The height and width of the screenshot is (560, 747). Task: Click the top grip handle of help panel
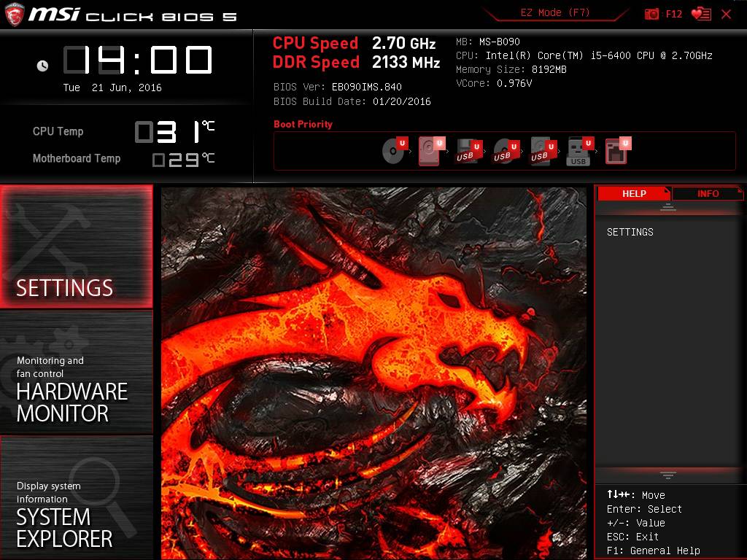point(668,207)
